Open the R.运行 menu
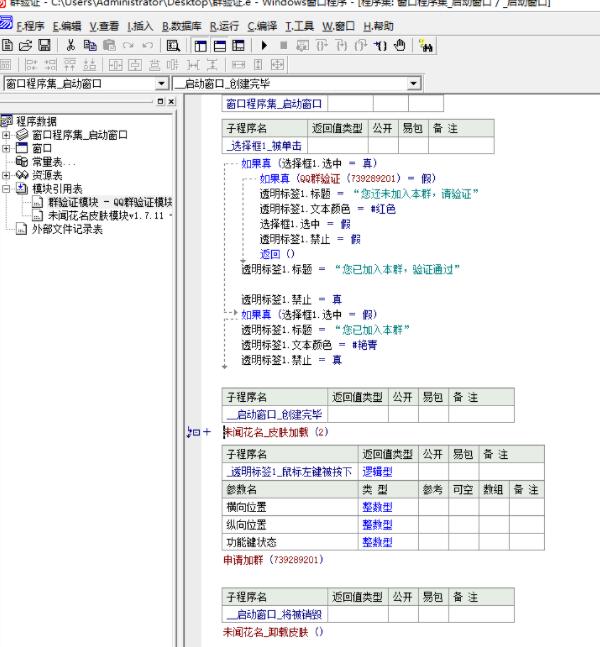Screen dimensions: 600x647 pyautogui.click(x=224, y=26)
